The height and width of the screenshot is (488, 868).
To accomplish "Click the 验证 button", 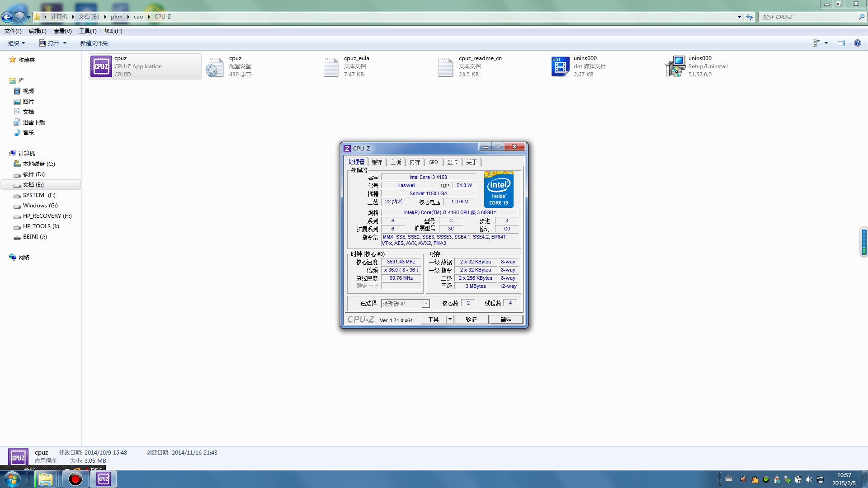I will tap(471, 319).
